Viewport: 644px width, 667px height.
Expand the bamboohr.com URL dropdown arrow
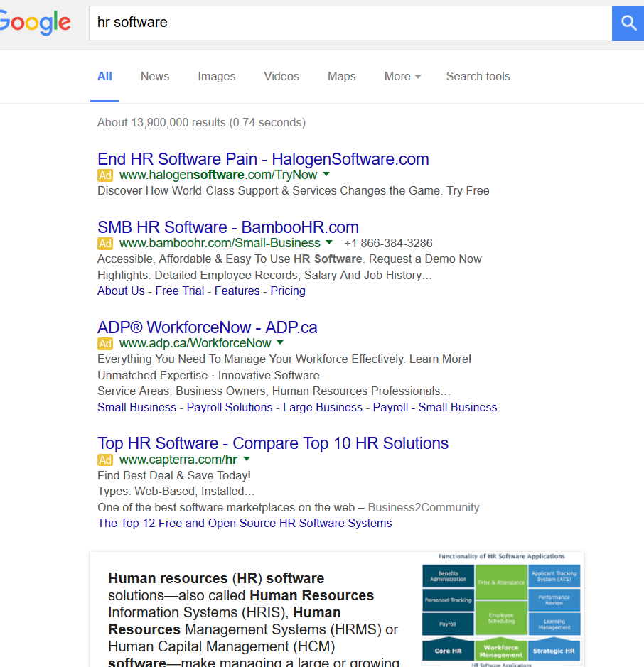329,242
